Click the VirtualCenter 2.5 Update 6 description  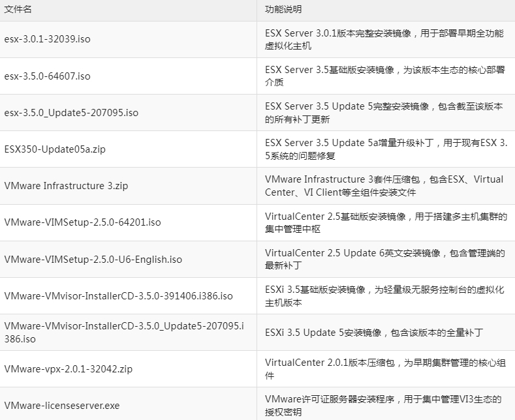point(384,260)
